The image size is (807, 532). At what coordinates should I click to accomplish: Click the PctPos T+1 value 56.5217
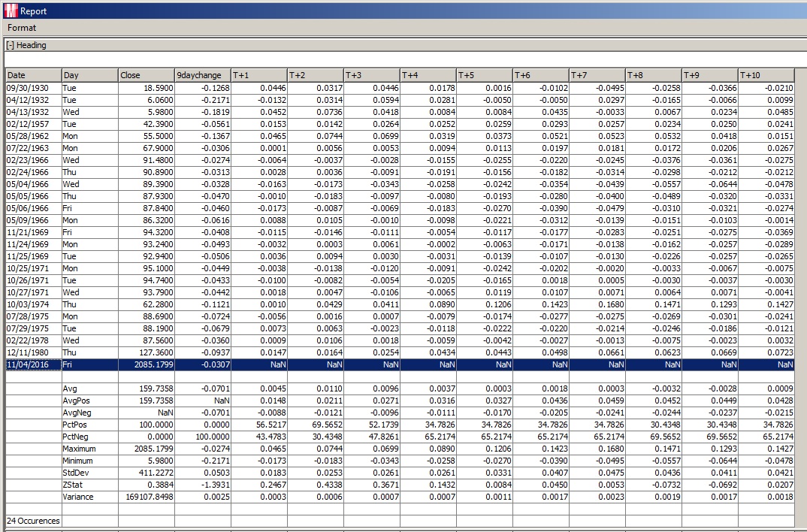[x=259, y=425]
